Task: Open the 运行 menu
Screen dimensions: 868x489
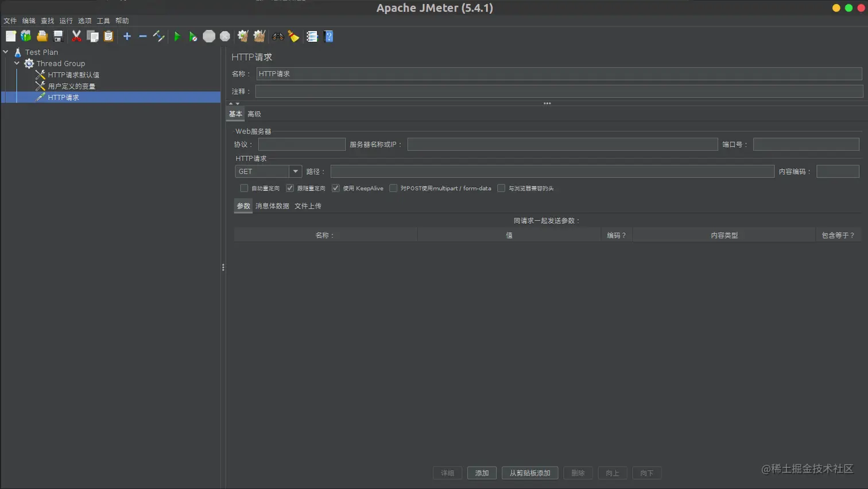Action: [x=66, y=21]
